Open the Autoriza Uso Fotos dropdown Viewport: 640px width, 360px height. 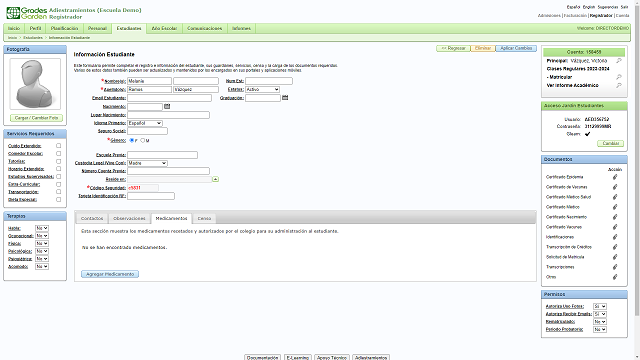[x=600, y=307]
